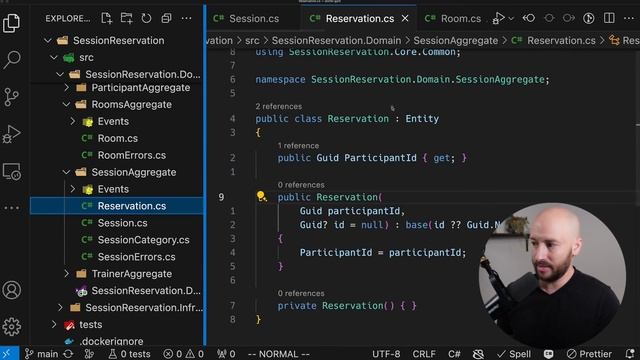Open the Accounts menu icon

point(11,290)
